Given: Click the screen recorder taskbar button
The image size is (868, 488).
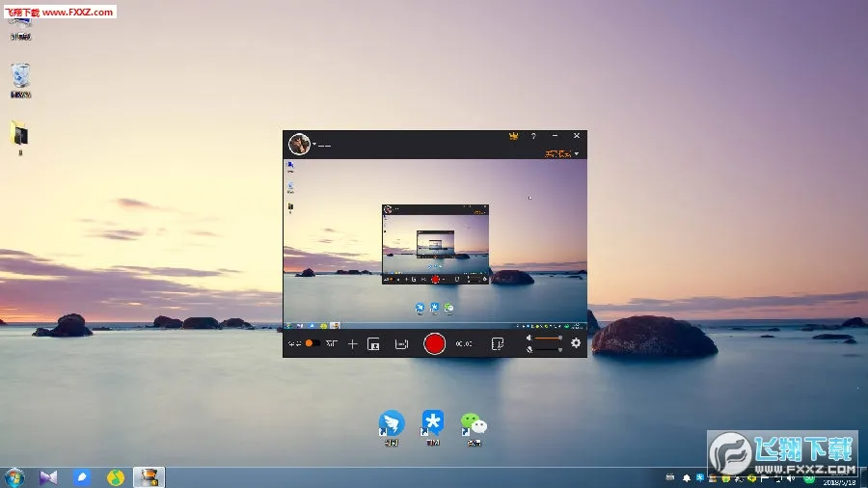Looking at the screenshot, I should point(148,477).
